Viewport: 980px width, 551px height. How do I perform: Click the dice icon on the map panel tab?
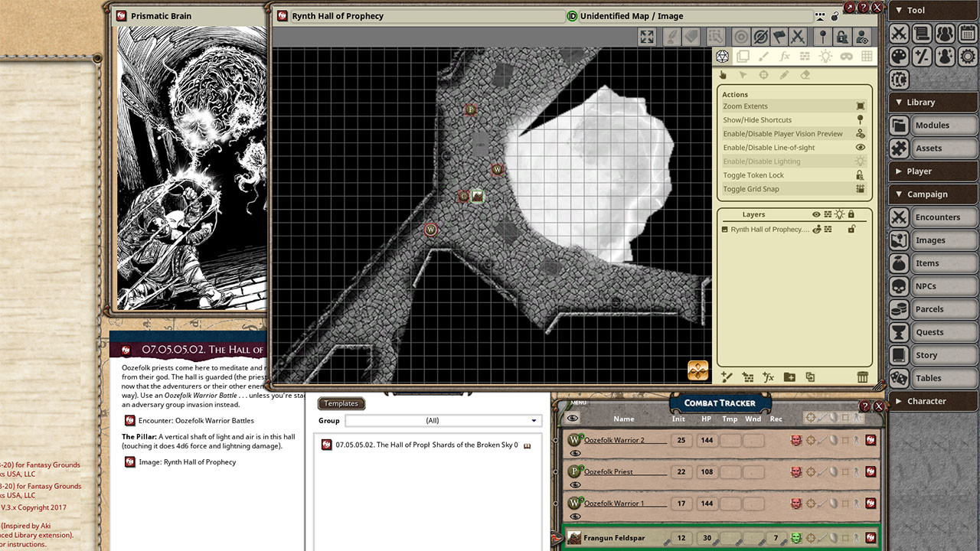pos(282,15)
